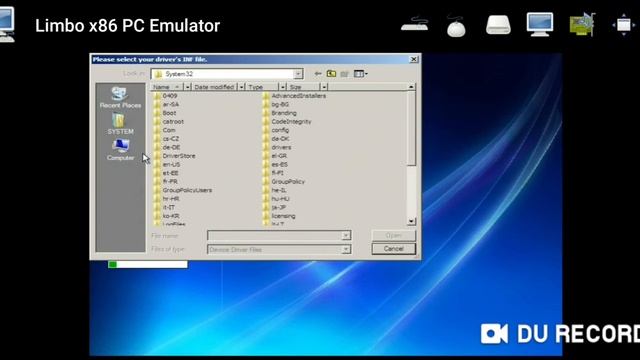Select the et-EE folder

click(x=167, y=173)
